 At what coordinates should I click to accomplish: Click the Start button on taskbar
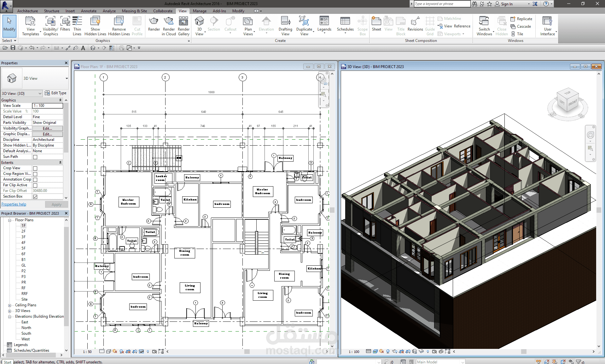(7, 362)
